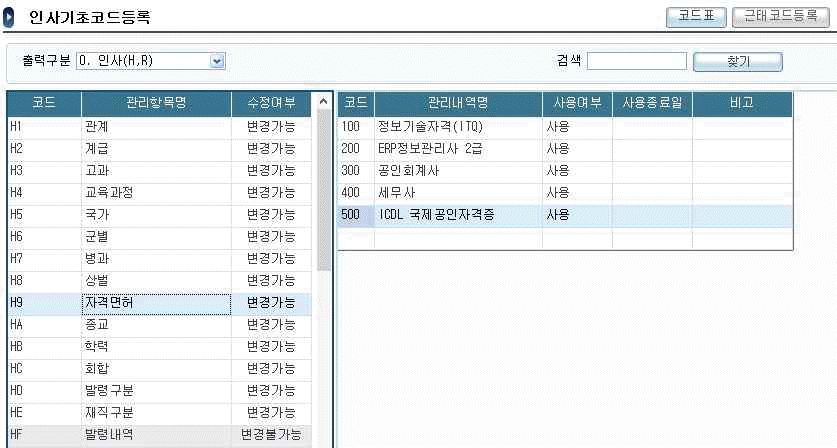The image size is (837, 448).
Task: Click the 코드표 button
Action: click(x=696, y=17)
